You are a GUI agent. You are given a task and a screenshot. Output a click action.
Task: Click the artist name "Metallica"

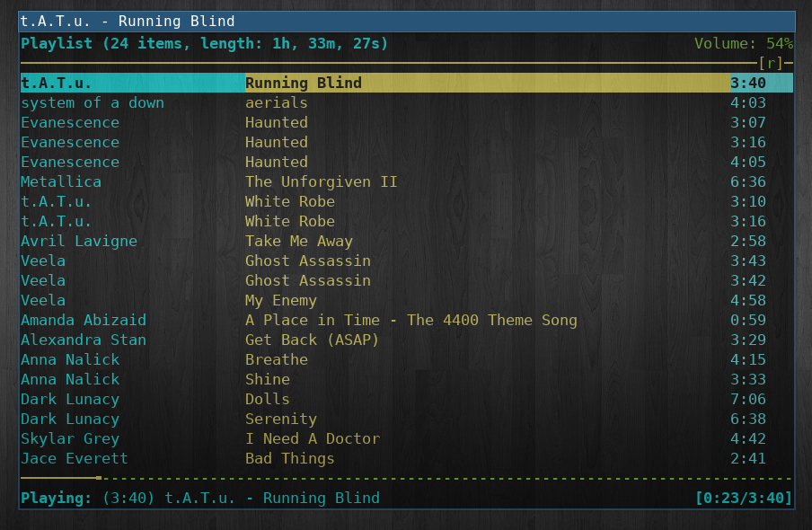click(x=61, y=181)
